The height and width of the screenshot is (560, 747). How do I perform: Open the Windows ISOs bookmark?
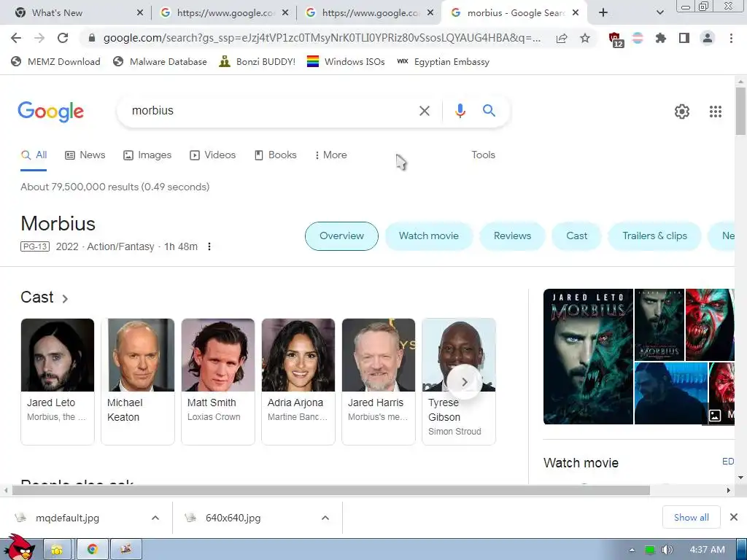point(346,62)
